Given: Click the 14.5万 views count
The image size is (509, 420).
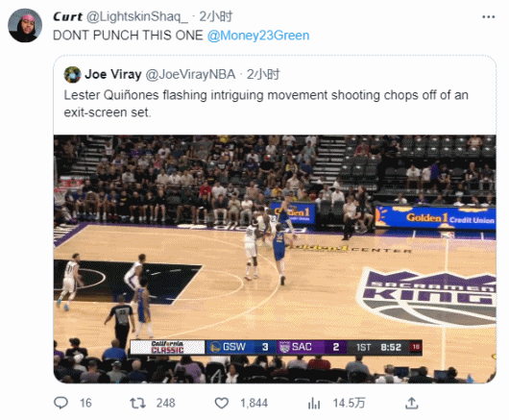Looking at the screenshot, I should point(349,404).
